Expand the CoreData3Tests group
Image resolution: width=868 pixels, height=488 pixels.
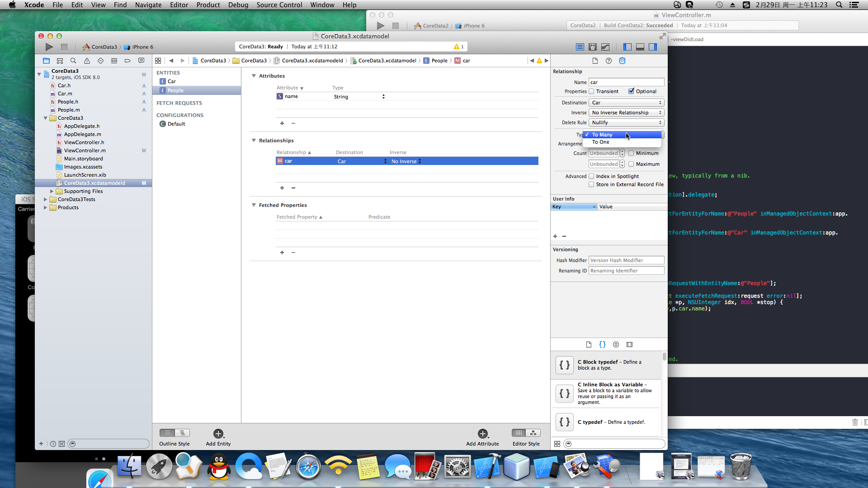point(45,199)
